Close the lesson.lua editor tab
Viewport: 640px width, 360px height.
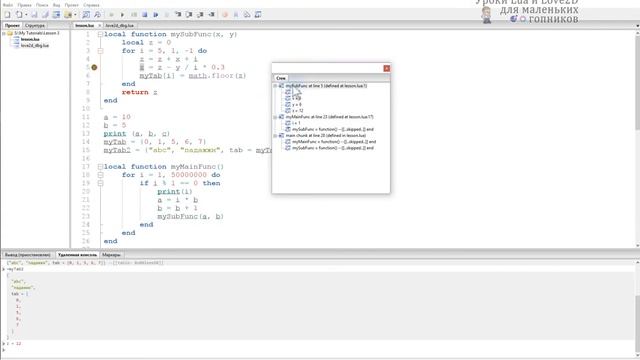[x=99, y=25]
